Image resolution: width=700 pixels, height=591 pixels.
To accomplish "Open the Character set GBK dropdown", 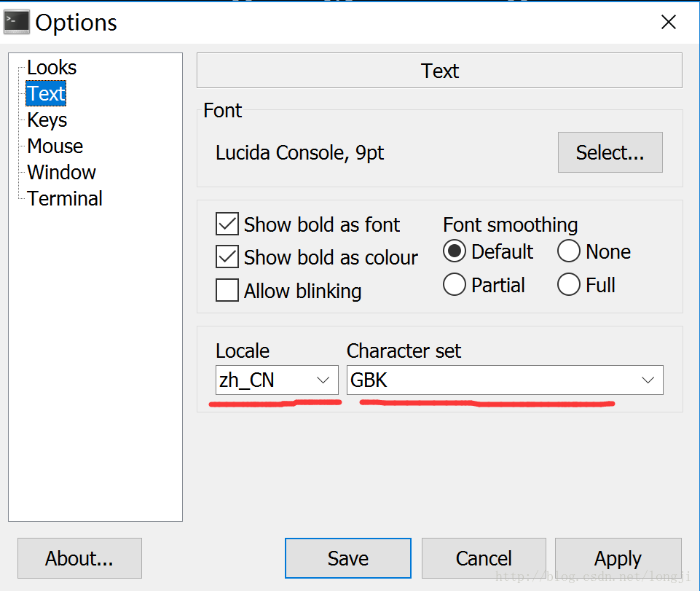I will click(x=505, y=380).
